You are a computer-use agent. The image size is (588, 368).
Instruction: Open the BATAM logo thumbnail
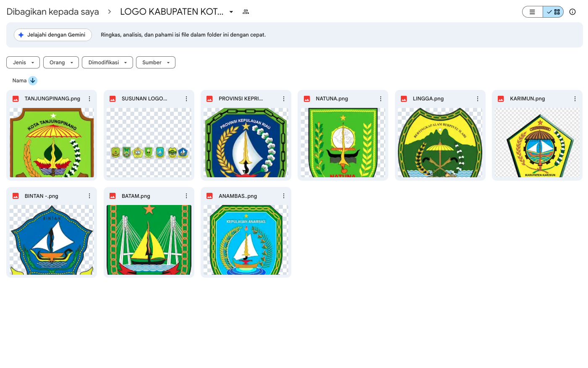149,240
